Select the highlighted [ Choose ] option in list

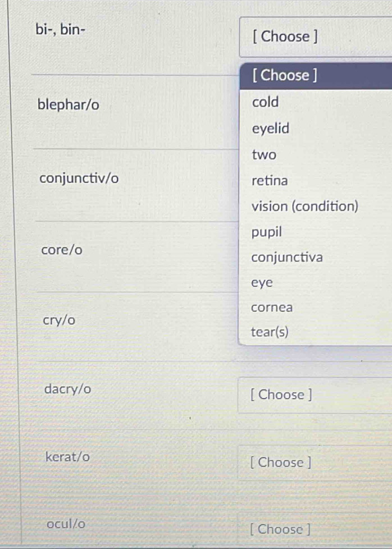coord(314,76)
